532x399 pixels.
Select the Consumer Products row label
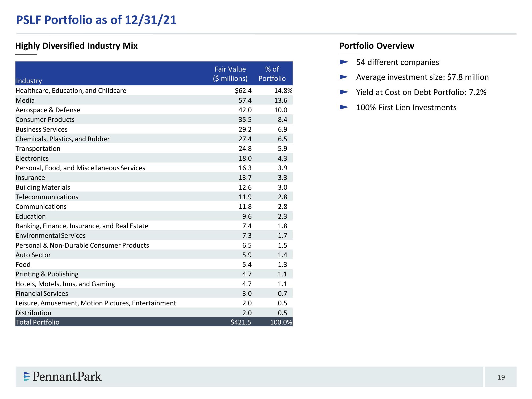[45, 120]
